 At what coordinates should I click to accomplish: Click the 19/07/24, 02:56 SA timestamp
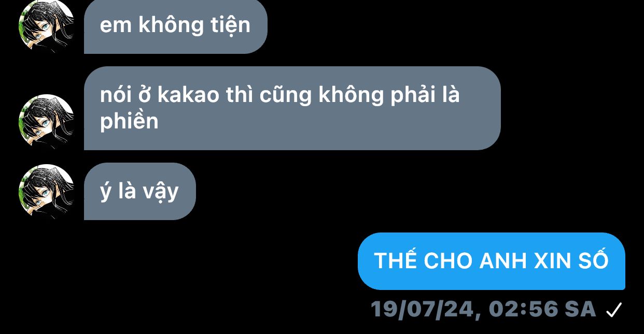coord(484,310)
